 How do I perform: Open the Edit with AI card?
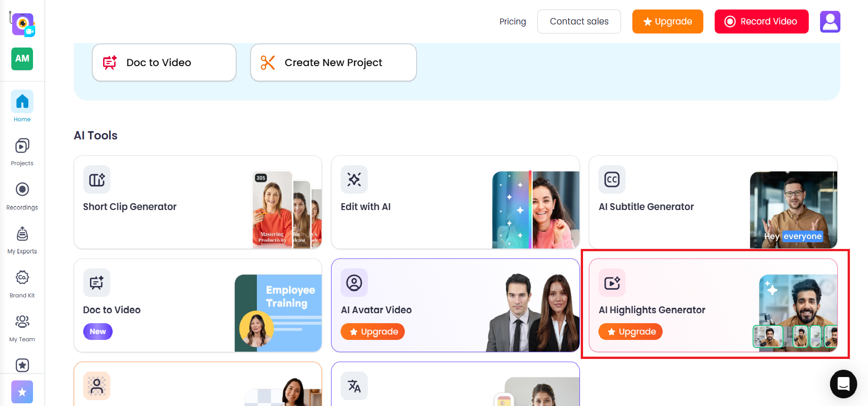[455, 202]
